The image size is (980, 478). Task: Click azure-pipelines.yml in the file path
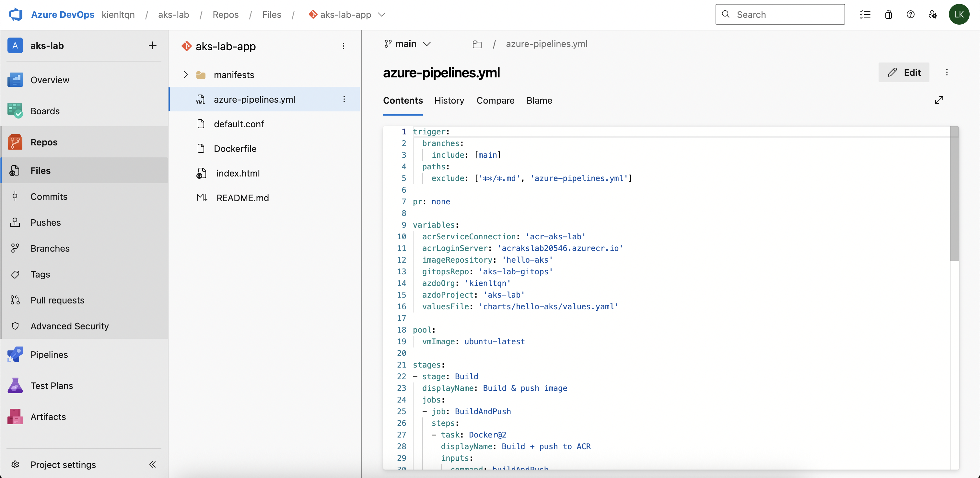point(546,44)
